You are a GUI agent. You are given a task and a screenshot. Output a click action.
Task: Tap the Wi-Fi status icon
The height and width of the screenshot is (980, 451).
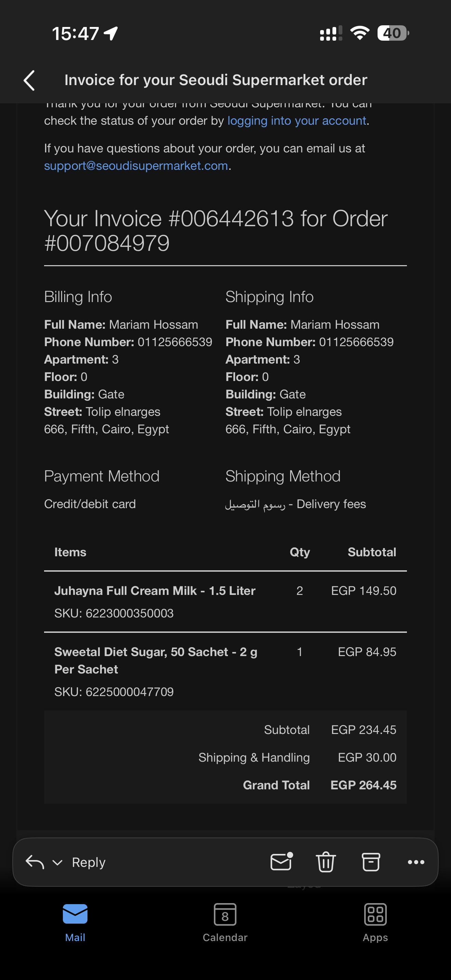coord(360,33)
